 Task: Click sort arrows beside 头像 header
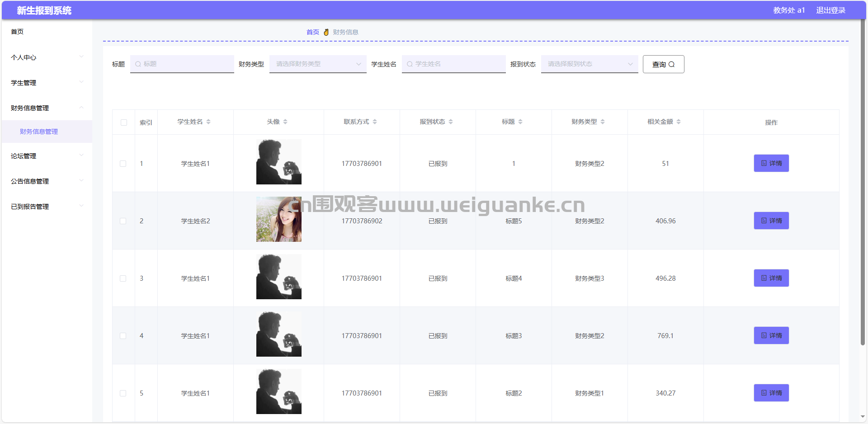point(285,122)
